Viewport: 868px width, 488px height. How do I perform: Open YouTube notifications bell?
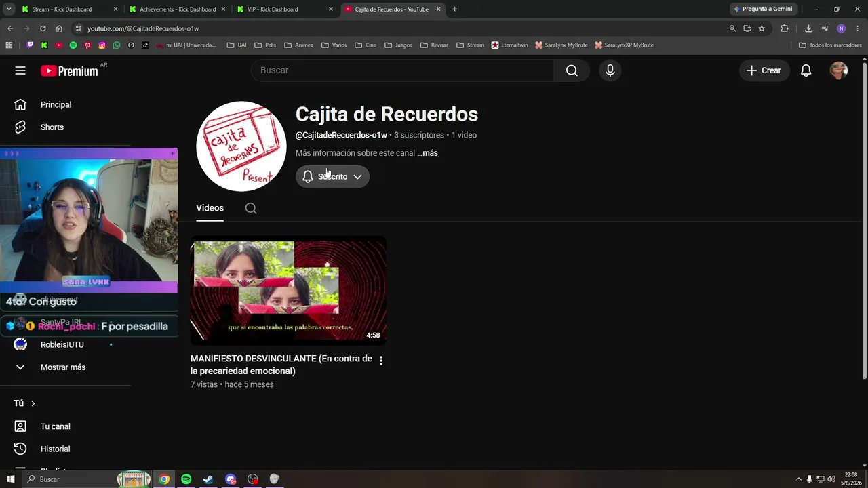point(806,70)
